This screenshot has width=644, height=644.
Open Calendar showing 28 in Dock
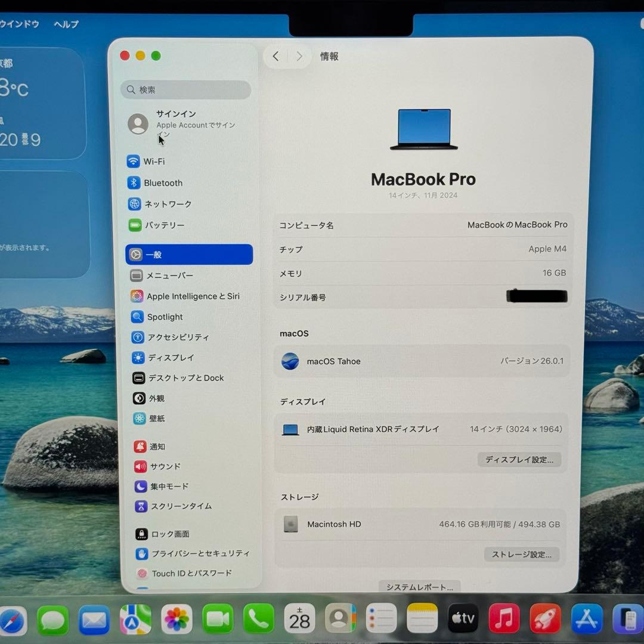click(x=299, y=618)
